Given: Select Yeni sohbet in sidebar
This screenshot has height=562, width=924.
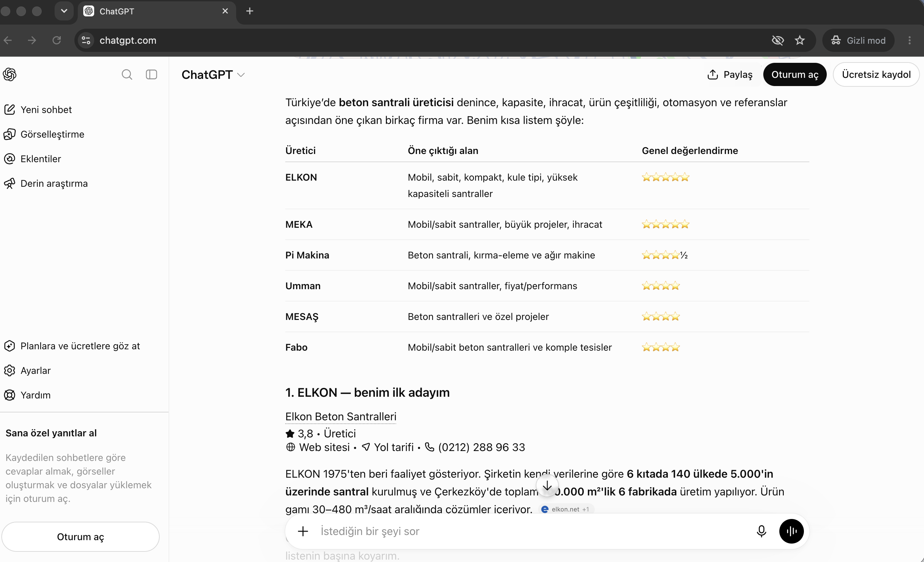Looking at the screenshot, I should point(46,110).
